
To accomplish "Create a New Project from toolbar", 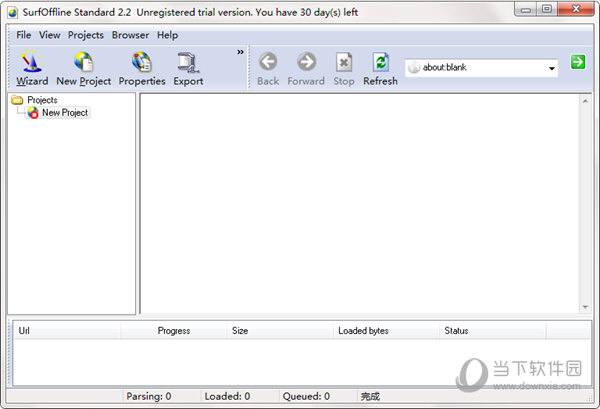I will pyautogui.click(x=83, y=68).
